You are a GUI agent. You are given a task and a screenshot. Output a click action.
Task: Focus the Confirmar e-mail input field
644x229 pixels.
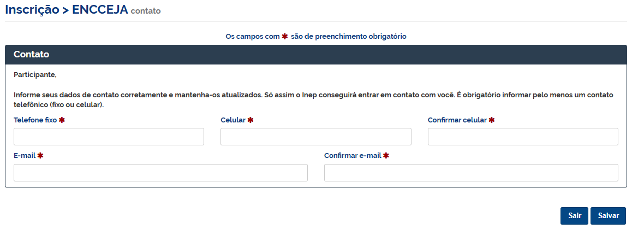tap(471, 173)
